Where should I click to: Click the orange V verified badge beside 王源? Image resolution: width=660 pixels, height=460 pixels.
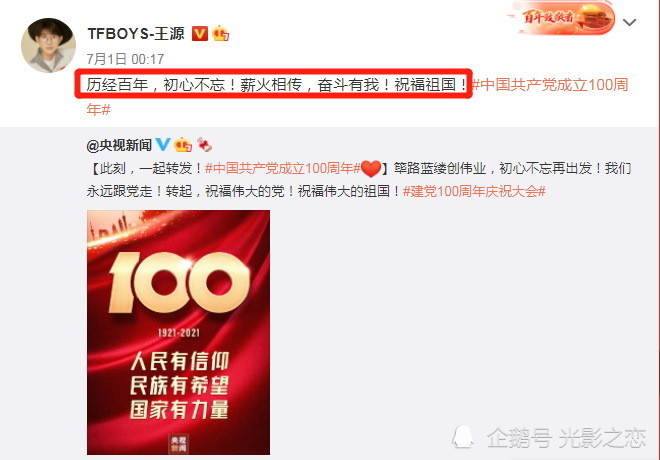click(200, 33)
